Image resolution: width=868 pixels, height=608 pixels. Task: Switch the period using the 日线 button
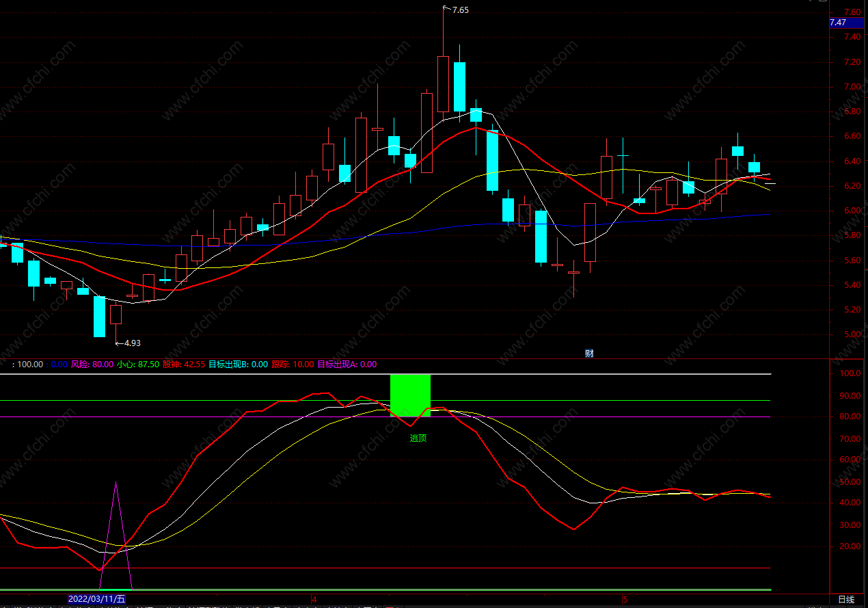[x=846, y=600]
